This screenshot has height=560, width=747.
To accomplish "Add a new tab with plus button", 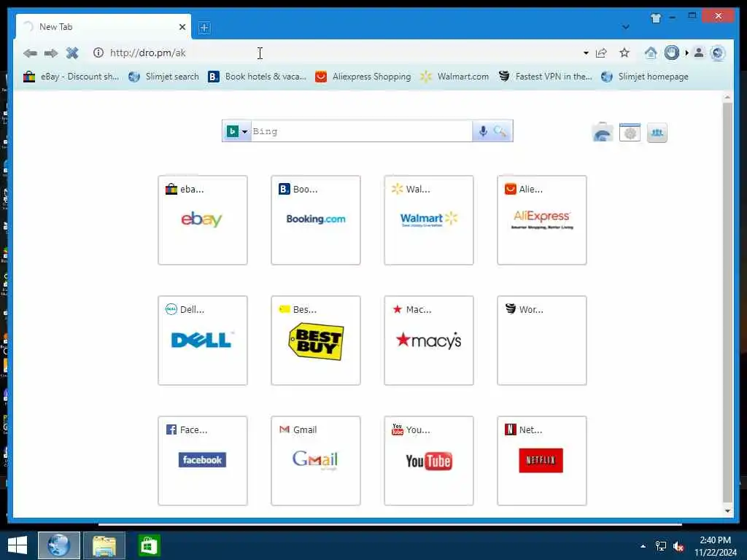I will coord(204,28).
